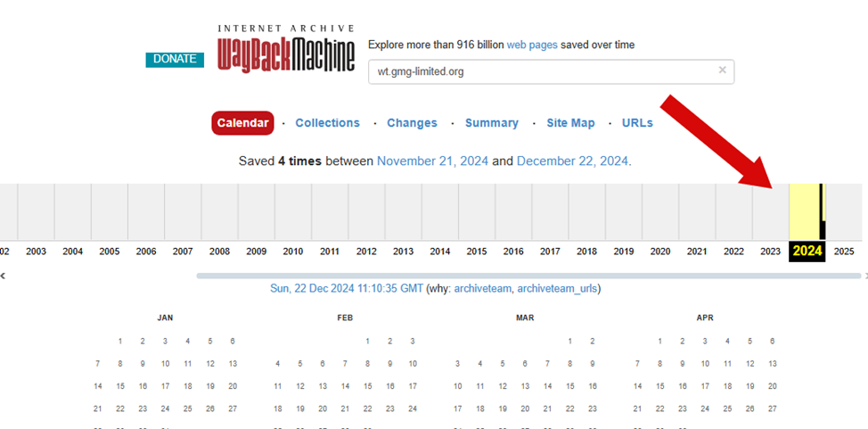Switch to the Collections tab

pos(327,123)
